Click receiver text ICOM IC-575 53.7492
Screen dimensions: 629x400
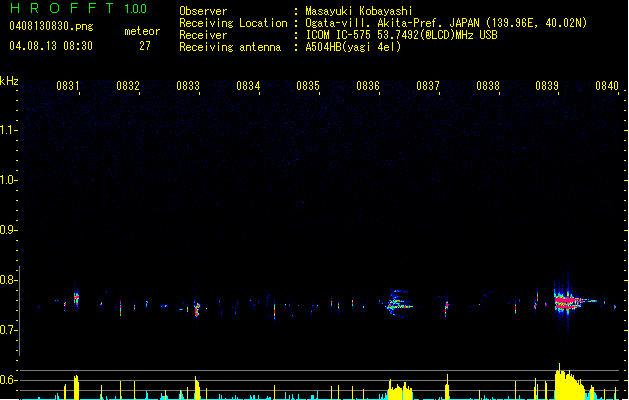[402, 35]
